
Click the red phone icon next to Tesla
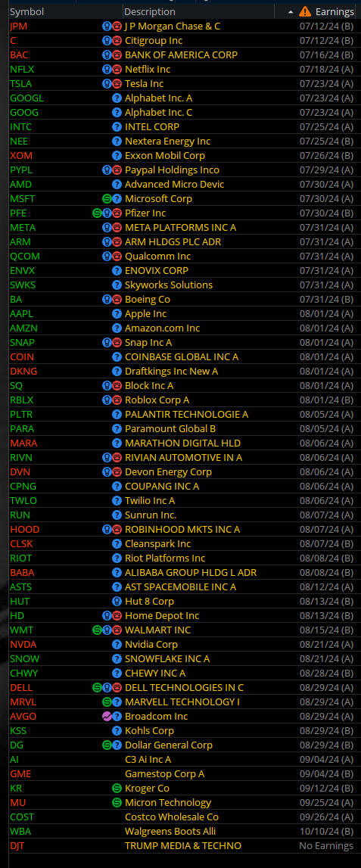(117, 83)
